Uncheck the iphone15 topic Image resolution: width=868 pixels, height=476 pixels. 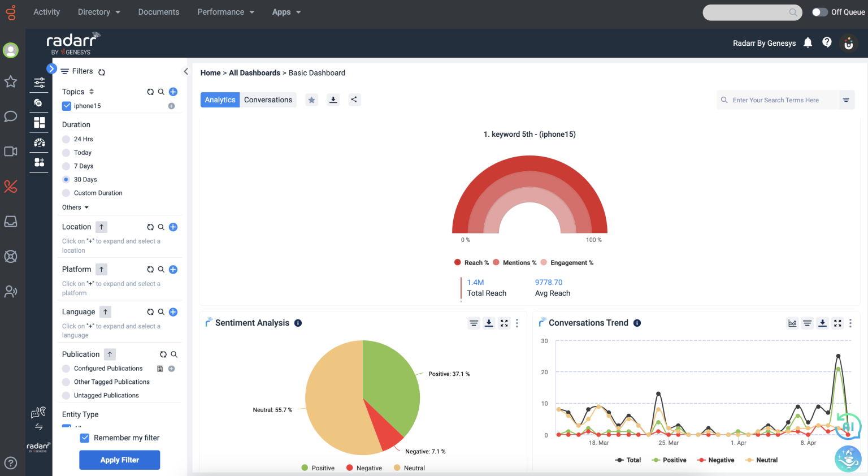(x=67, y=106)
